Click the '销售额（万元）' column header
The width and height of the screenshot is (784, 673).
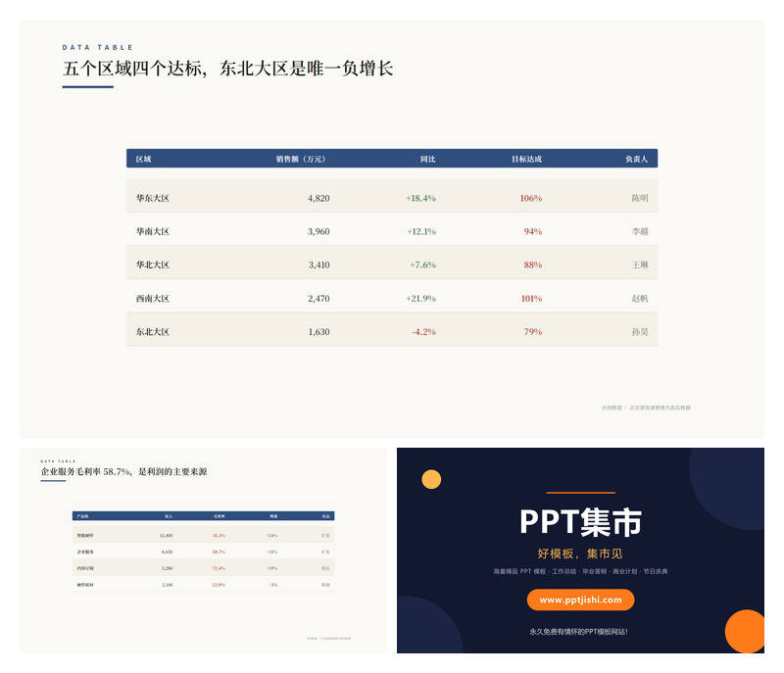(301, 159)
